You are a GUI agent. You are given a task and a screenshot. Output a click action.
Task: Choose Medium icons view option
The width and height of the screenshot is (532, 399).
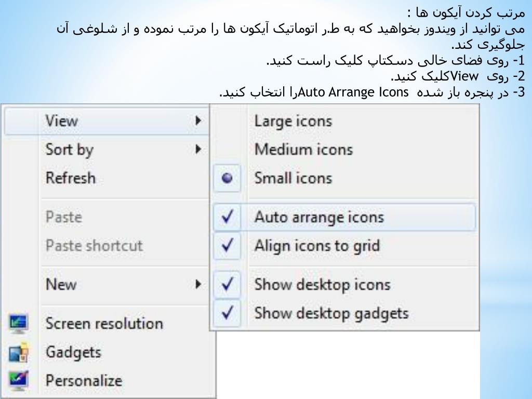click(x=303, y=149)
